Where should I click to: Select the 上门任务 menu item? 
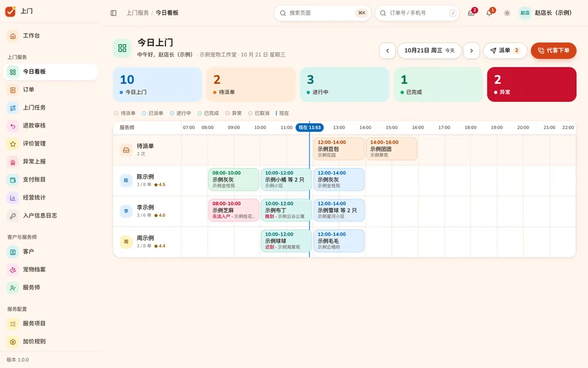pos(51,108)
